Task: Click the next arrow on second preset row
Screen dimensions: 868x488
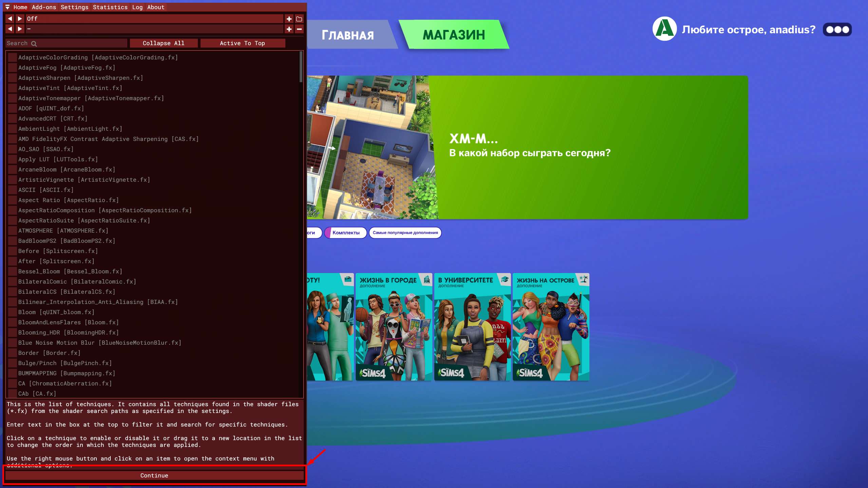Action: coord(20,29)
